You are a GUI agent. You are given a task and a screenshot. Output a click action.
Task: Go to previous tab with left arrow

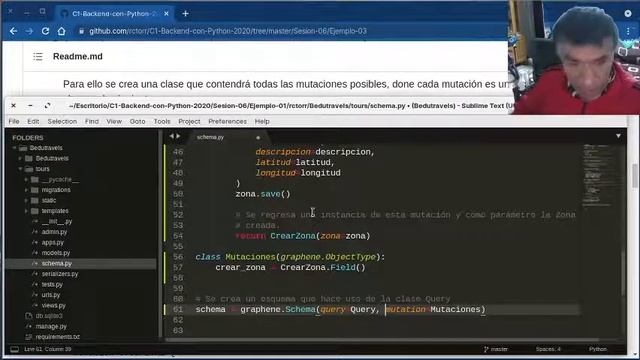(171, 136)
